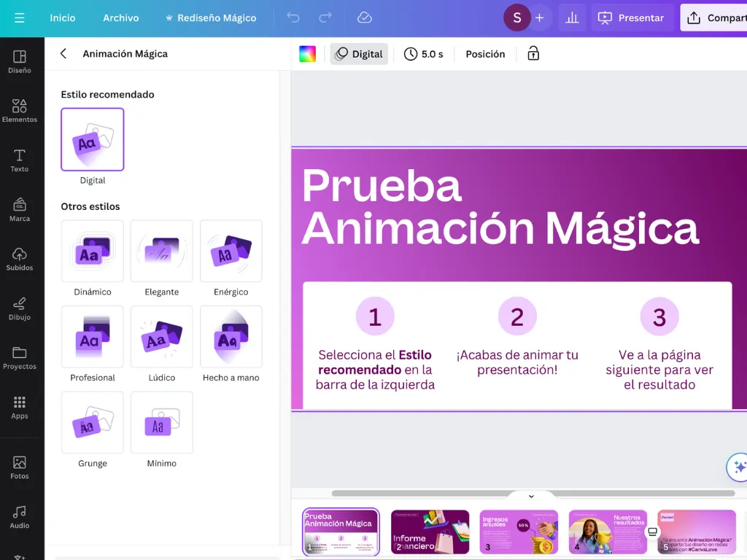747x560 pixels.
Task: Select the Profesional animation style
Action: point(93,337)
